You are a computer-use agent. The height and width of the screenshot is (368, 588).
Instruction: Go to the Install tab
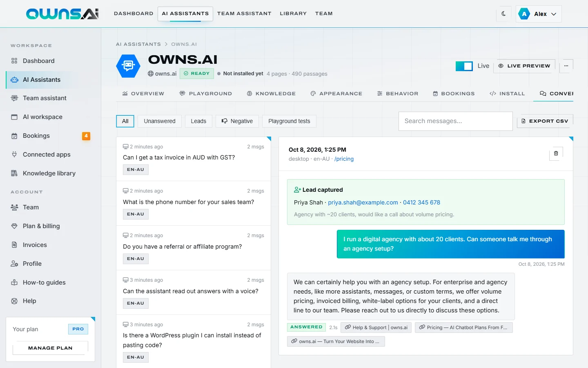point(507,94)
